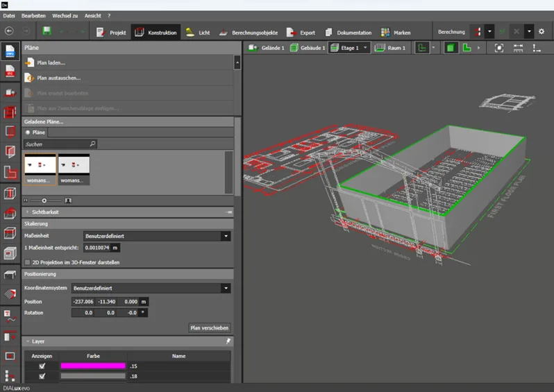The width and height of the screenshot is (554, 392).
Task: Open dropdown arrow next to X icon
Action: pyautogui.click(x=529, y=31)
